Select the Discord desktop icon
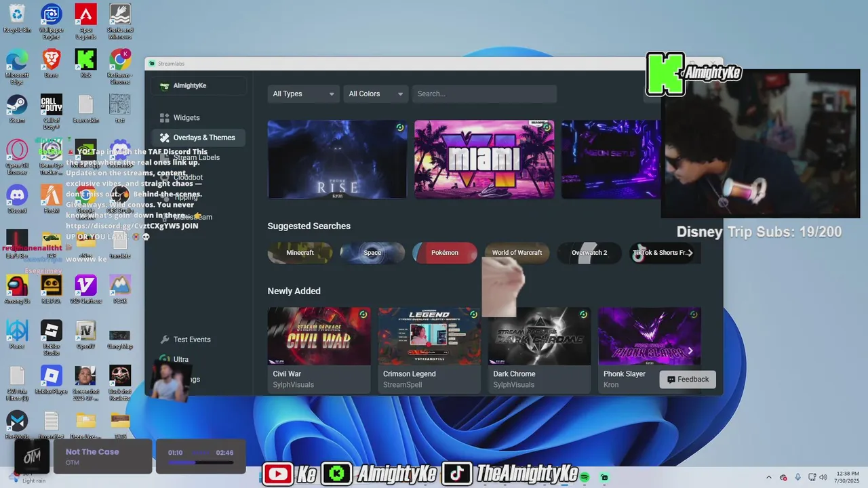 click(x=17, y=199)
